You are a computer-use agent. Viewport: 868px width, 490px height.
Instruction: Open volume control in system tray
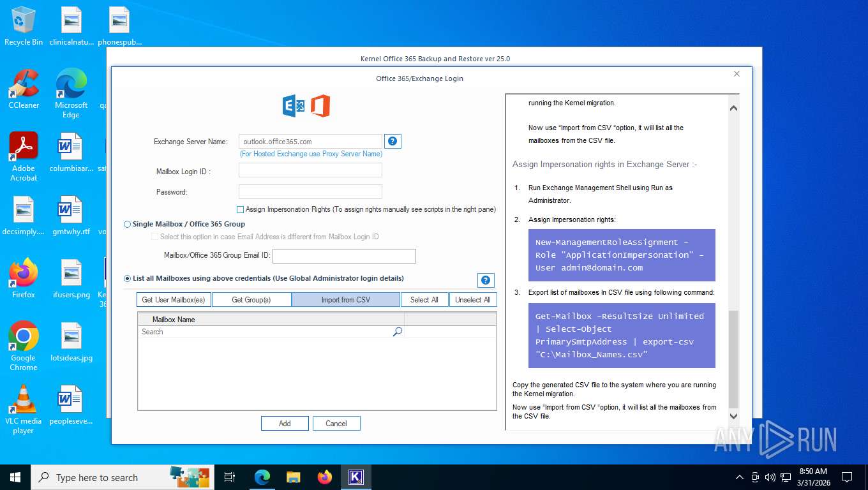pyautogui.click(x=770, y=477)
